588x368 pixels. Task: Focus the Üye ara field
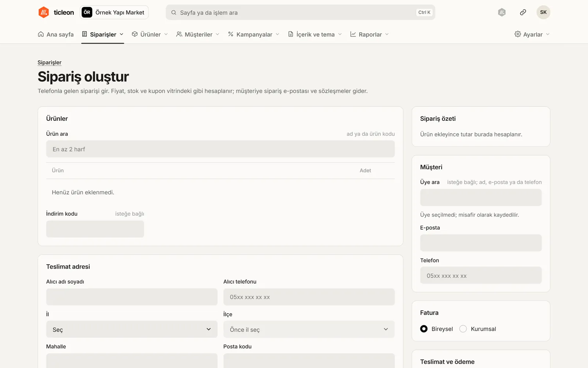pyautogui.click(x=481, y=198)
